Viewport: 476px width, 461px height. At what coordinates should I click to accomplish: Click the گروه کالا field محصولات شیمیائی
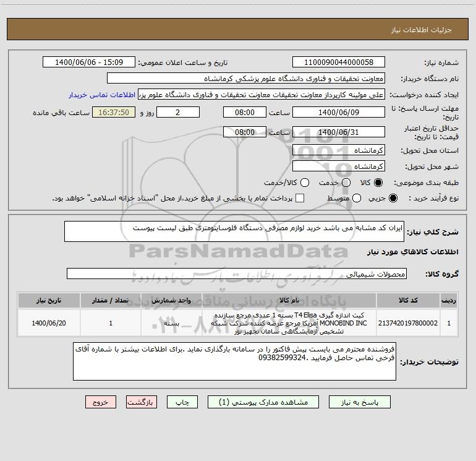(237, 274)
